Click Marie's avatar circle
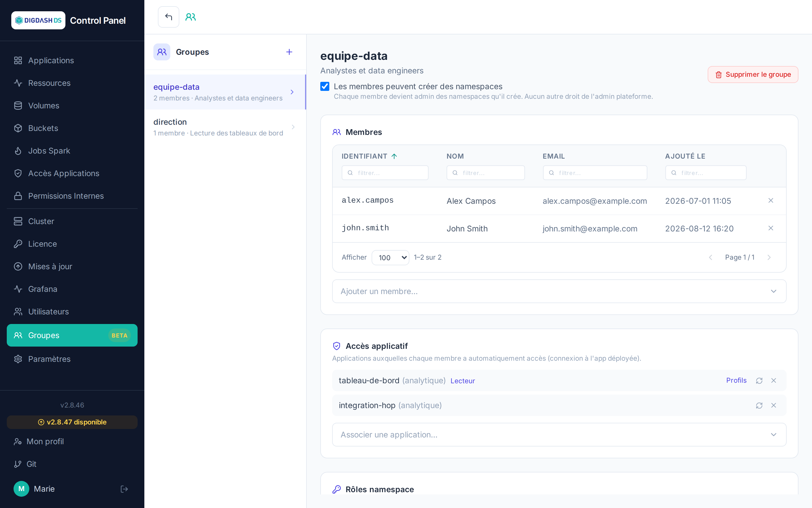Screen dimensions: 812x508 21,489
